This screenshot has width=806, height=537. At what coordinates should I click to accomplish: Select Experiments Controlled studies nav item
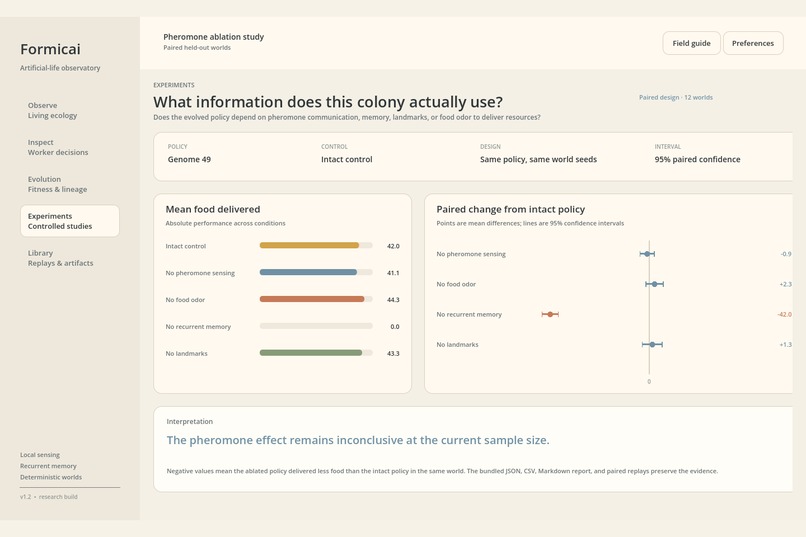[70, 221]
